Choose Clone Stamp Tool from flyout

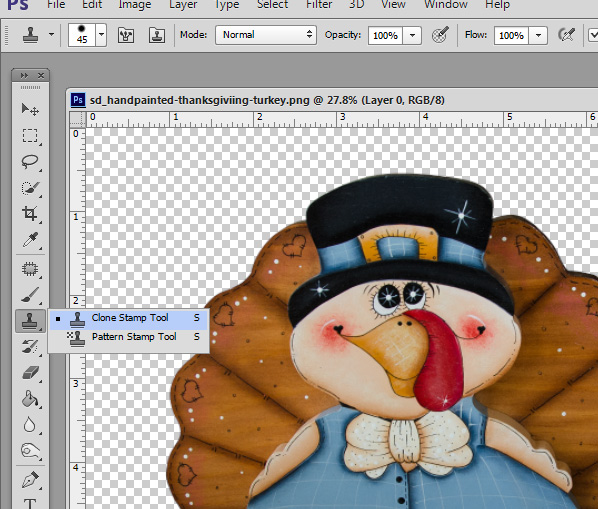point(129,318)
